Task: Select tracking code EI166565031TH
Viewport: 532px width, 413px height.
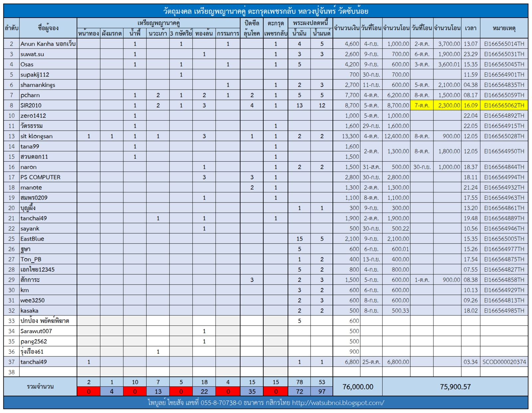Action: (504, 54)
